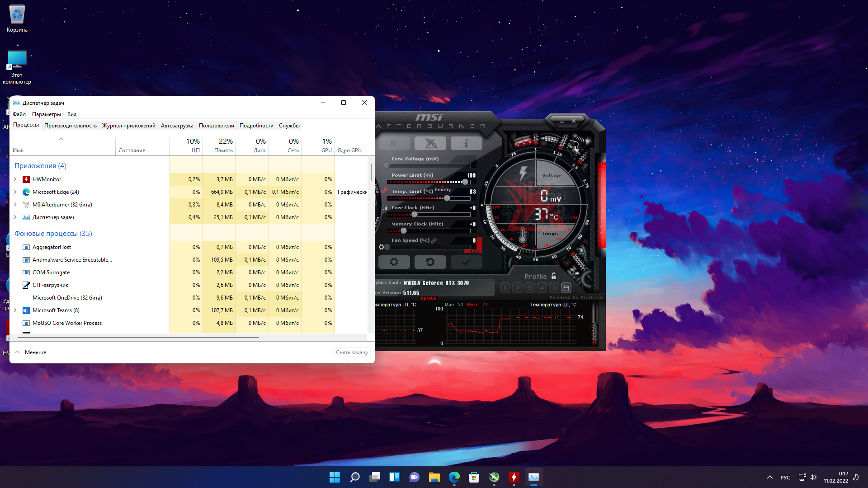
Task: Click the Kombustor K button
Action: click(394, 143)
